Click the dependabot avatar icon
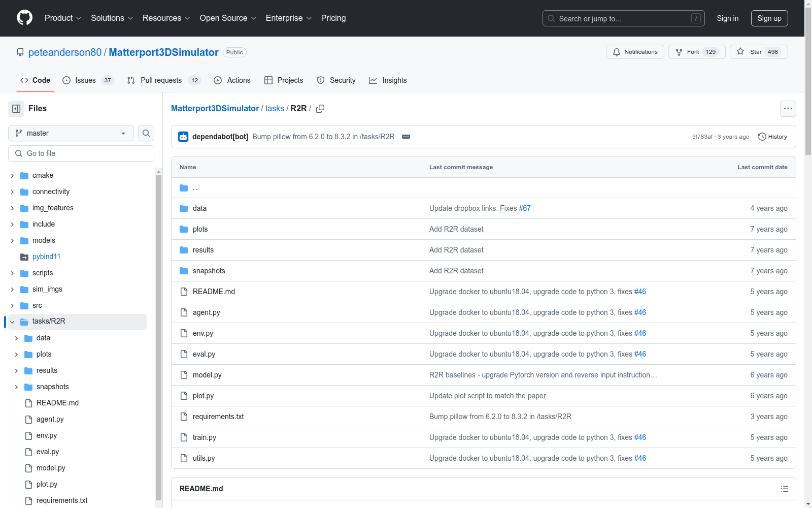812x508 pixels. (183, 137)
